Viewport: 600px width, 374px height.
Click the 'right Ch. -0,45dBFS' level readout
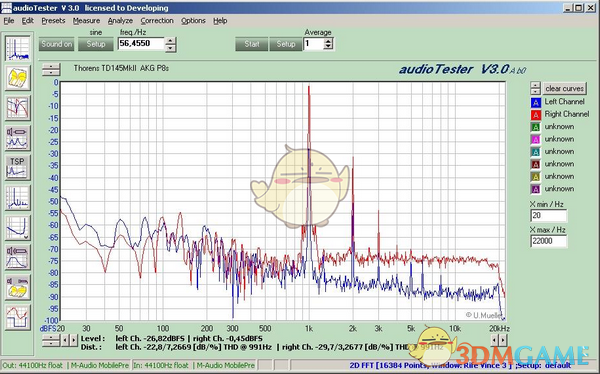227,338
